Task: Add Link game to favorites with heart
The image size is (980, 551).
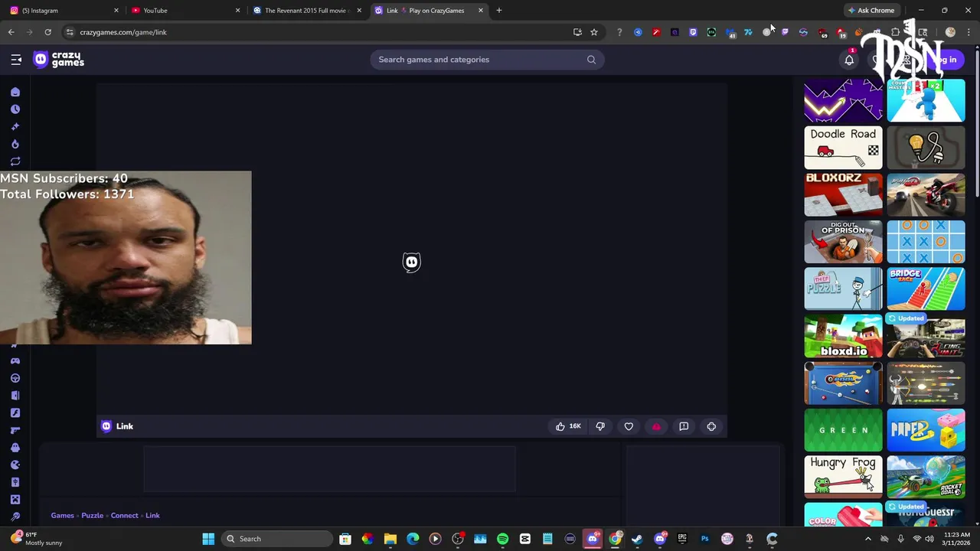Action: [629, 426]
